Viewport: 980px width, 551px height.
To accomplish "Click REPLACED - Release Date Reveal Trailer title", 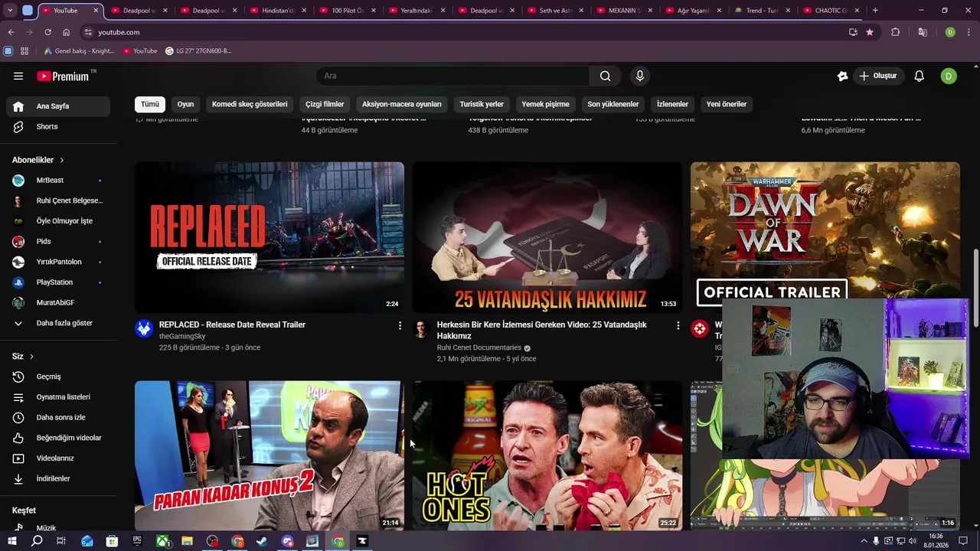I will 232,324.
